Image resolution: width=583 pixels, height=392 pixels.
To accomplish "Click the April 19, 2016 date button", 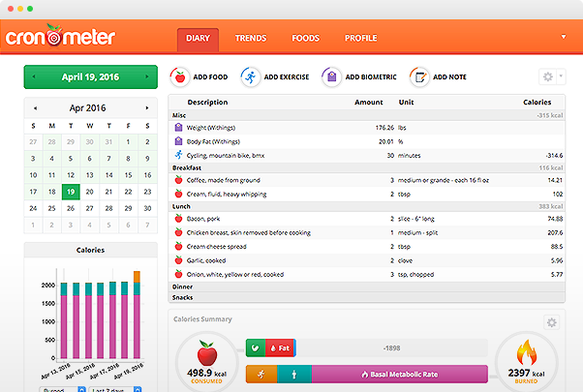I will (90, 76).
